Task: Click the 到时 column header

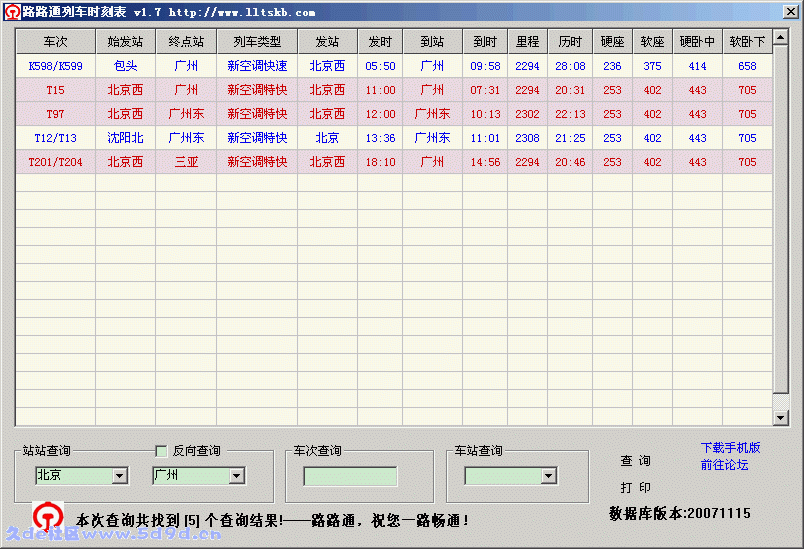Action: [485, 42]
